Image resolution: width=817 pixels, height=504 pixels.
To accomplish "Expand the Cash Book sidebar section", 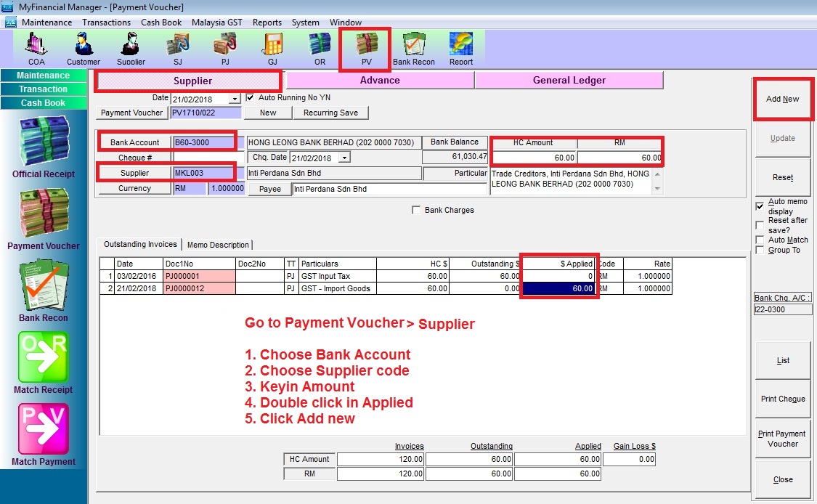I will click(x=44, y=103).
